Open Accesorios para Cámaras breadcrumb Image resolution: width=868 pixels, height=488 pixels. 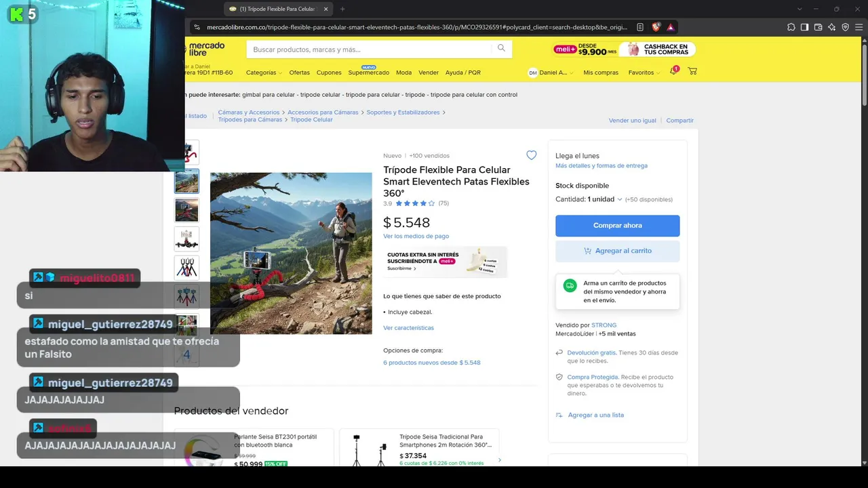click(x=323, y=113)
